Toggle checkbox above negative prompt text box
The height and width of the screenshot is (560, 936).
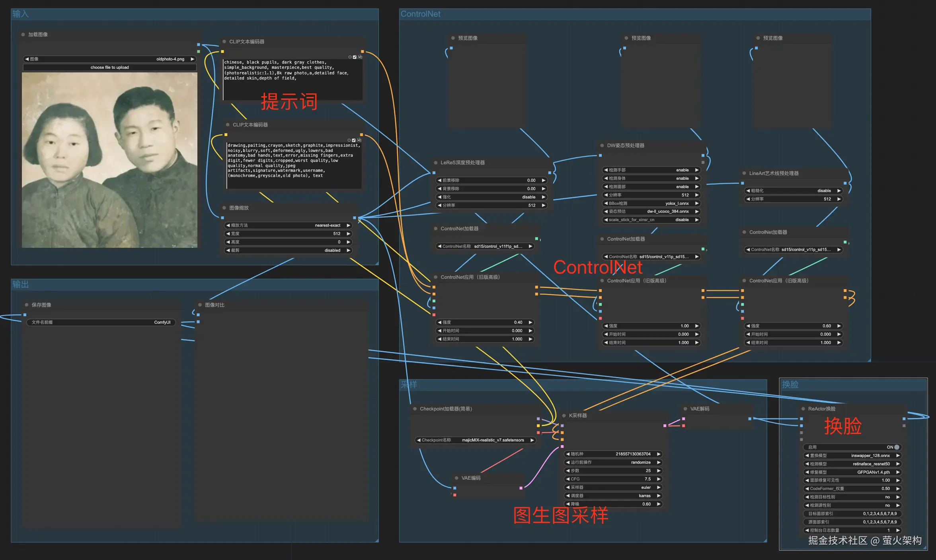(x=354, y=140)
